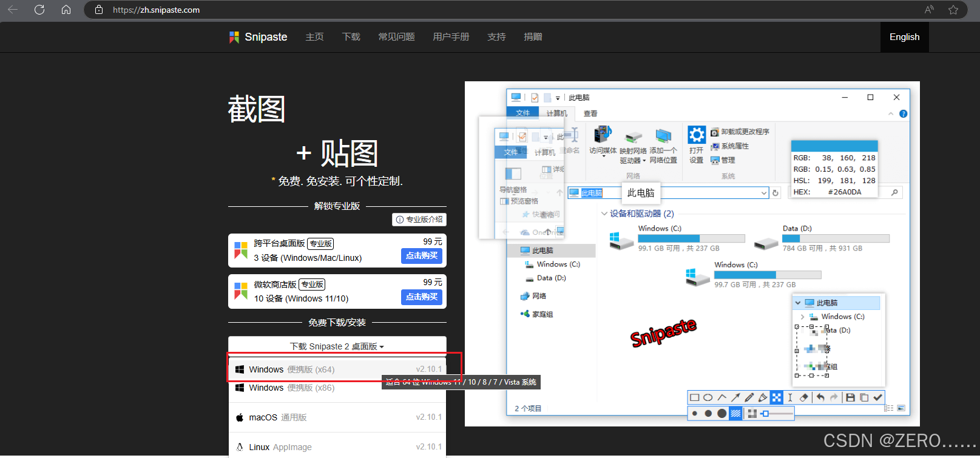Viewport: 980px width, 458px height.
Task: Open the 常见问题 nav item
Action: [396, 37]
